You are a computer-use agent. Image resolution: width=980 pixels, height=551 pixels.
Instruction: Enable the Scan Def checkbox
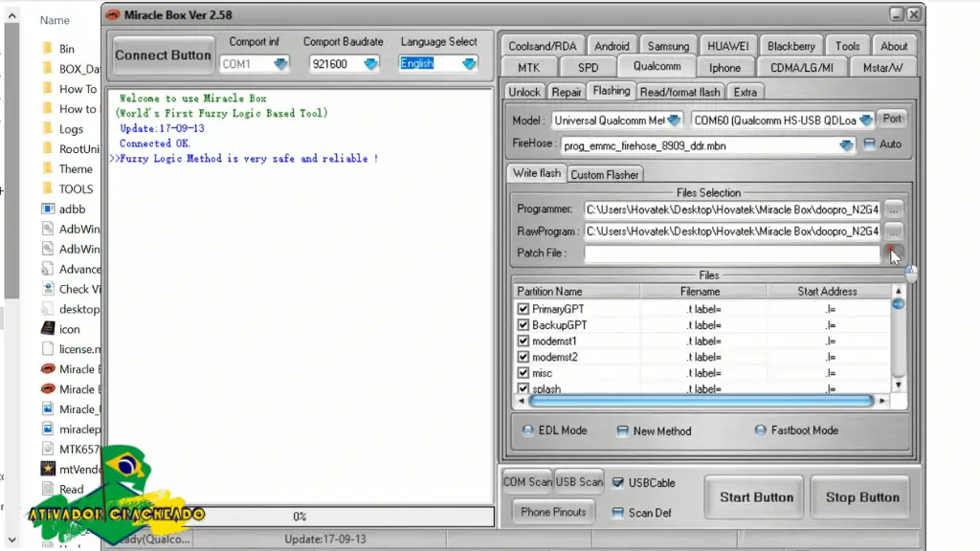pyautogui.click(x=618, y=513)
